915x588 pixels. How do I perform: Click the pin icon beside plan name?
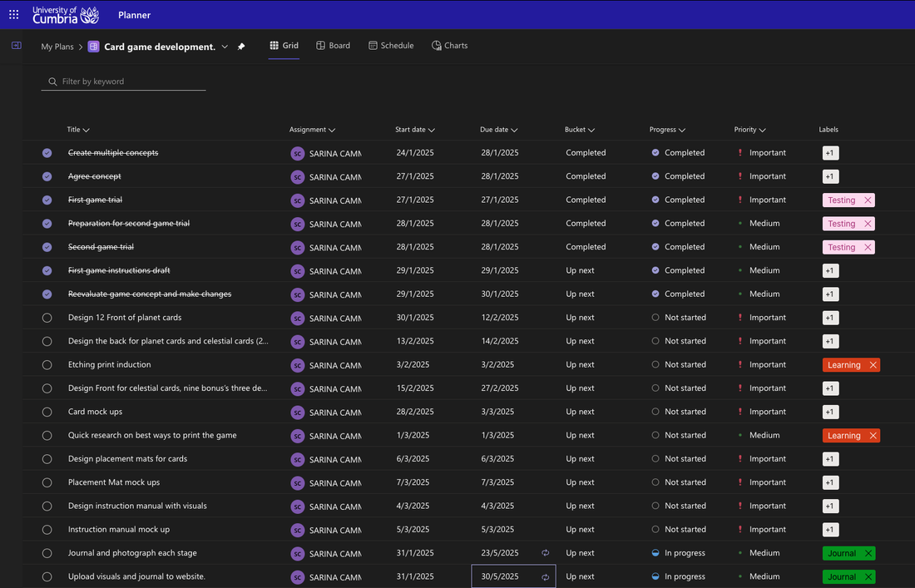click(241, 47)
